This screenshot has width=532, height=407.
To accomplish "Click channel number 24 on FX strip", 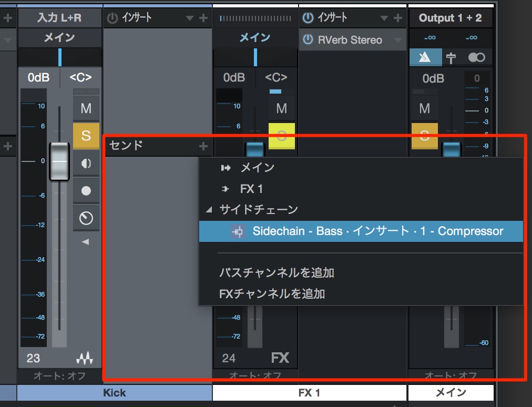I will click(x=229, y=358).
